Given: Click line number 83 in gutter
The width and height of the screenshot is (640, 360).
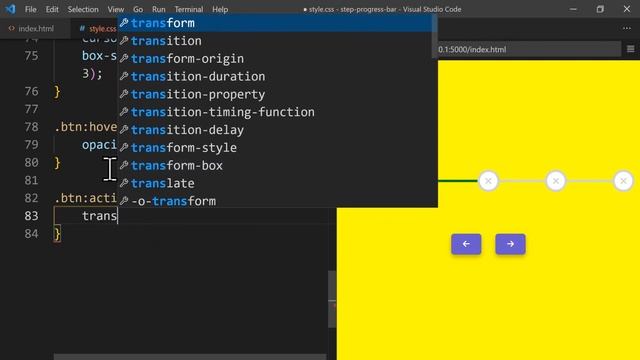Looking at the screenshot, I should point(31,216).
